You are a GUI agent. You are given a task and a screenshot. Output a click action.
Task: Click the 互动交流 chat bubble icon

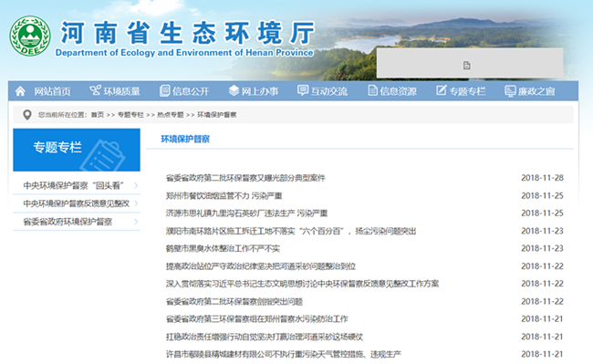(x=303, y=90)
